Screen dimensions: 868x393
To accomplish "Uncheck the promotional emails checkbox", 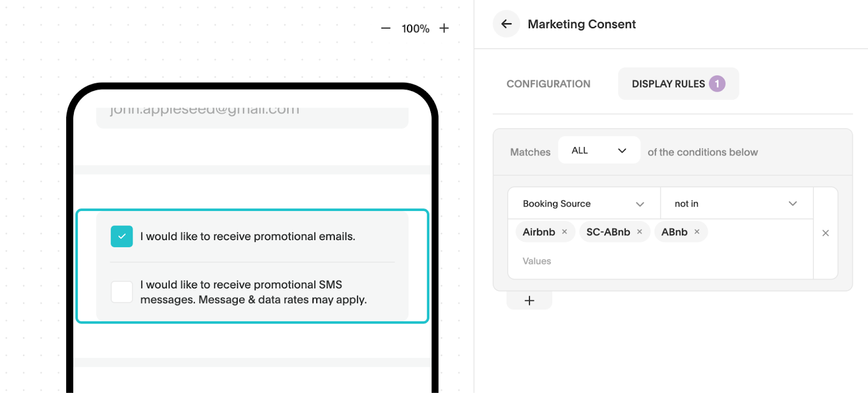I will (x=122, y=236).
